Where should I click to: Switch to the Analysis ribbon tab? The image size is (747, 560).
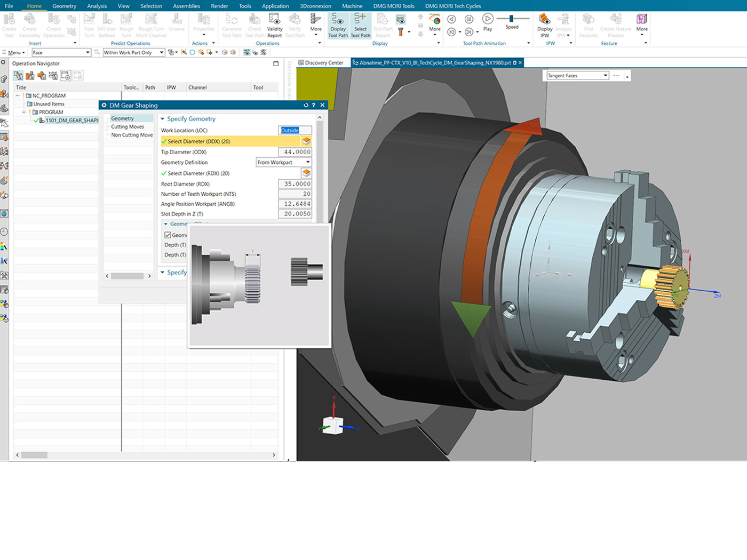point(97,6)
